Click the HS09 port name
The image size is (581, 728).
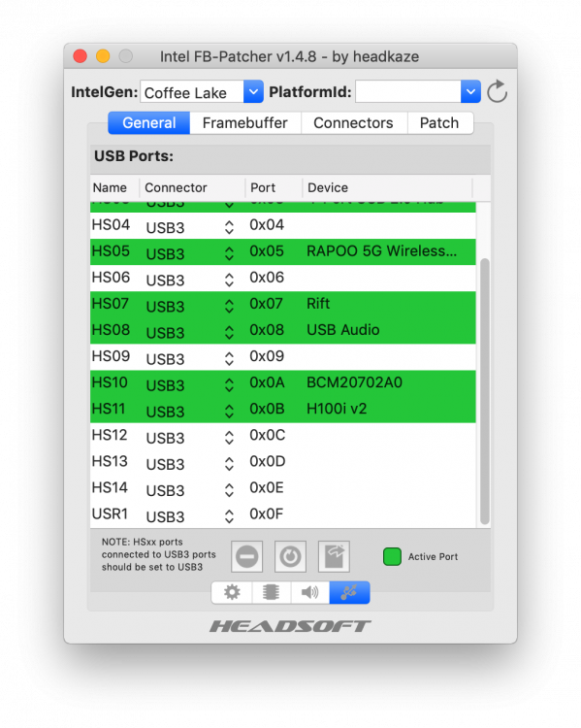111,356
